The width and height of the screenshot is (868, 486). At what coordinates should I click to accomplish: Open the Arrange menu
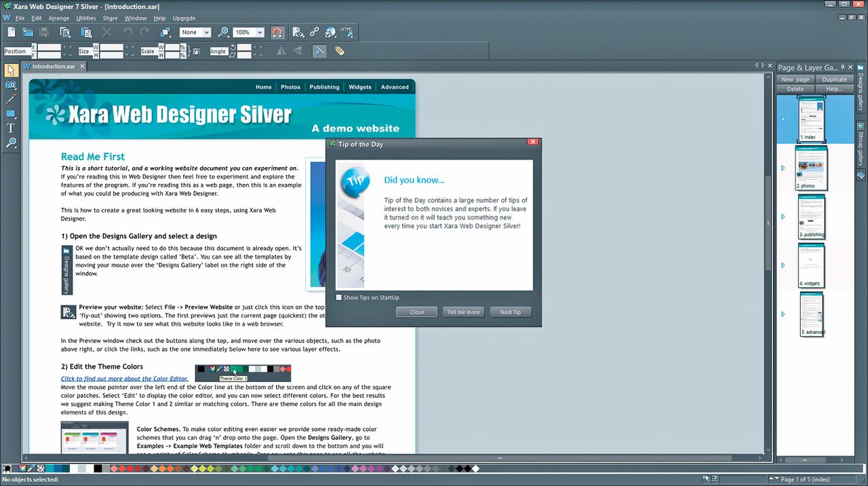58,18
